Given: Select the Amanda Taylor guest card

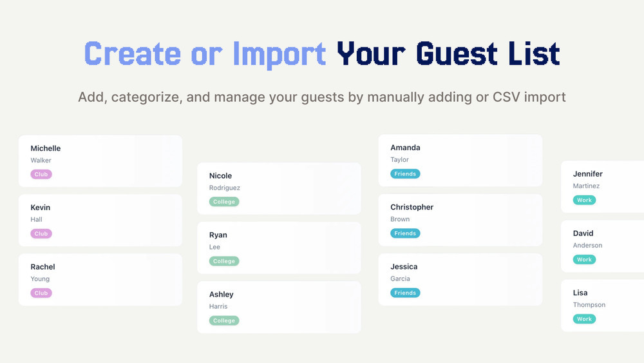Looking at the screenshot, I should (460, 160).
